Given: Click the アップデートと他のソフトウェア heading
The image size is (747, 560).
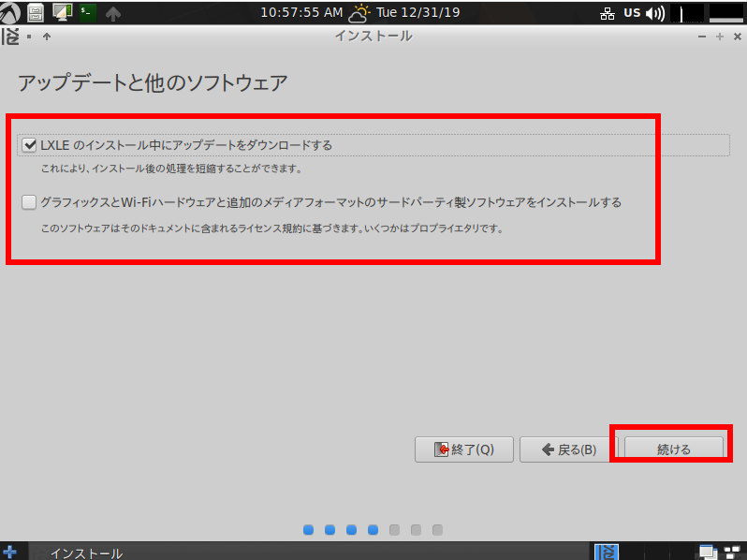Looking at the screenshot, I should (x=153, y=83).
